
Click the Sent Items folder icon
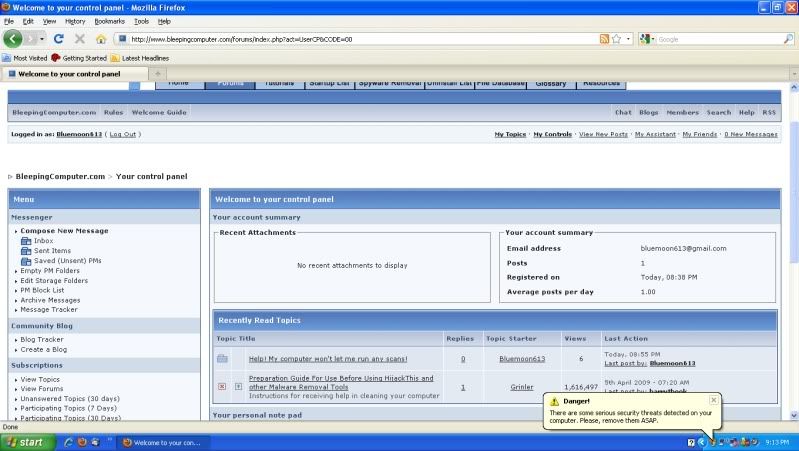pos(26,251)
